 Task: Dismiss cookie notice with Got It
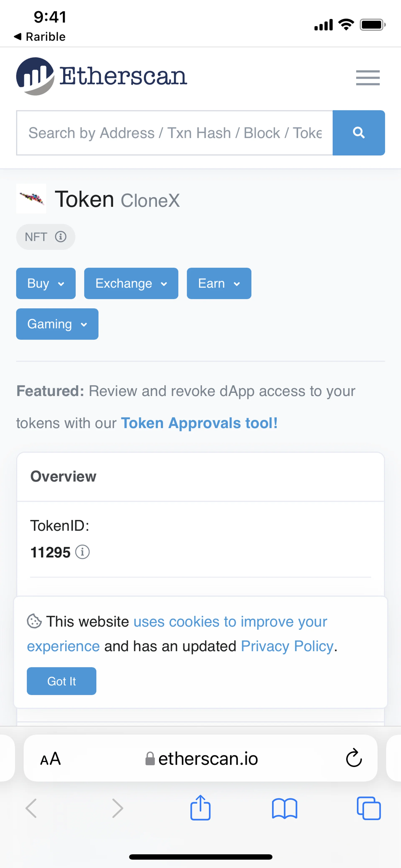[61, 681]
